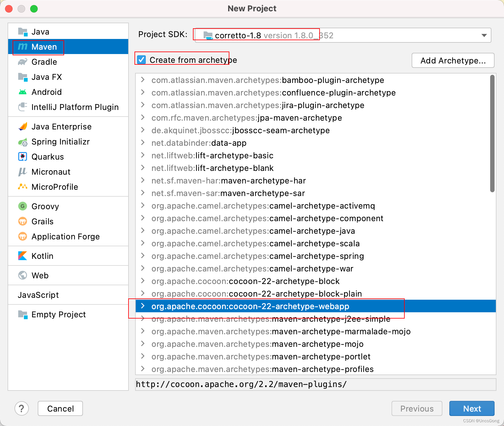Image resolution: width=504 pixels, height=426 pixels.
Task: Expand bamboo-plugin-archetype node
Action: [143, 80]
